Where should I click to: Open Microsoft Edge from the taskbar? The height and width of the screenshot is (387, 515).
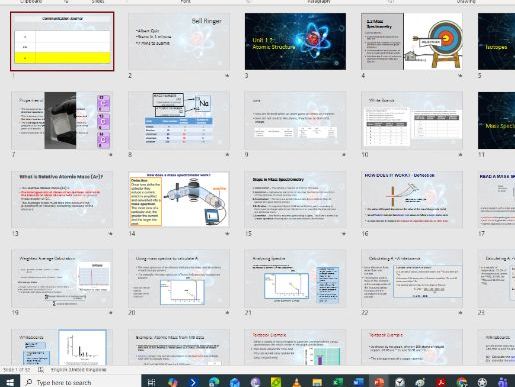point(214,382)
